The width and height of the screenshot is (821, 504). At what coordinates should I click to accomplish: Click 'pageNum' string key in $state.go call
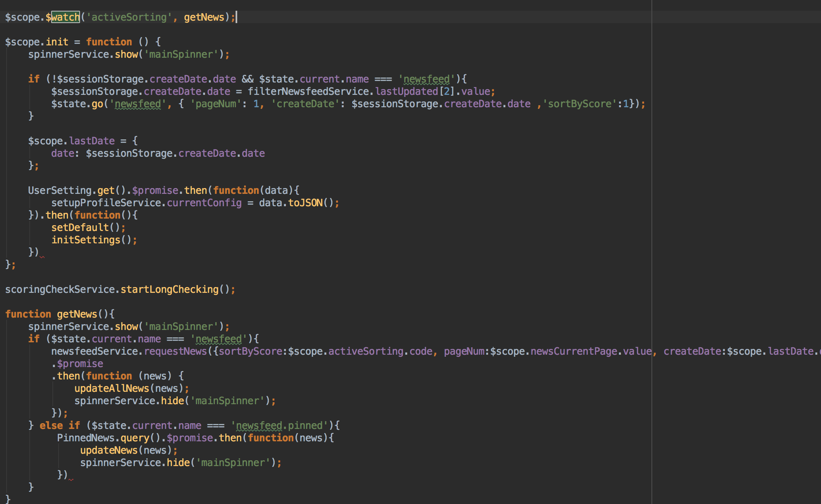pos(215,104)
